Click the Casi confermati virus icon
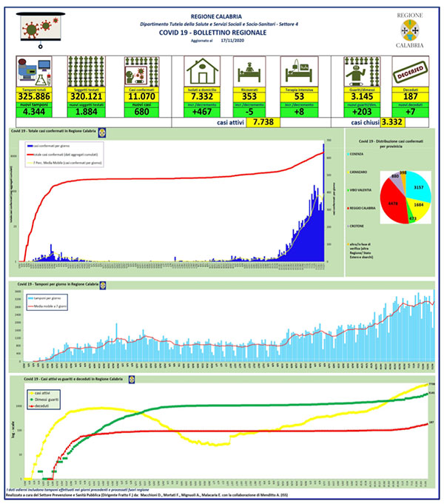This screenshot has height=504, width=444. pos(142,72)
